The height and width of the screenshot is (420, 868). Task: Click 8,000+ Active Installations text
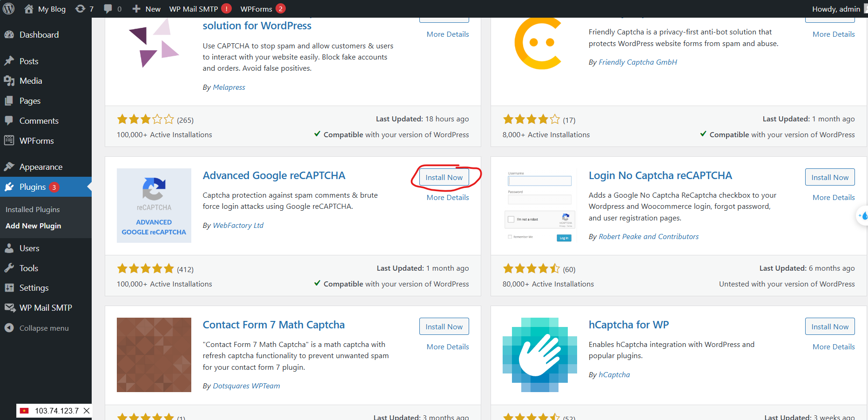(x=546, y=135)
